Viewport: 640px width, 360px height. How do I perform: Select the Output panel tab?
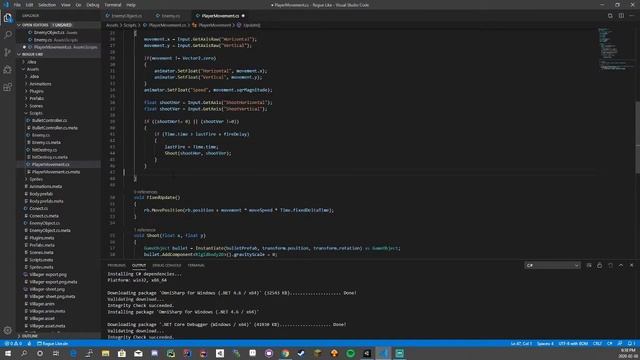tap(139, 265)
